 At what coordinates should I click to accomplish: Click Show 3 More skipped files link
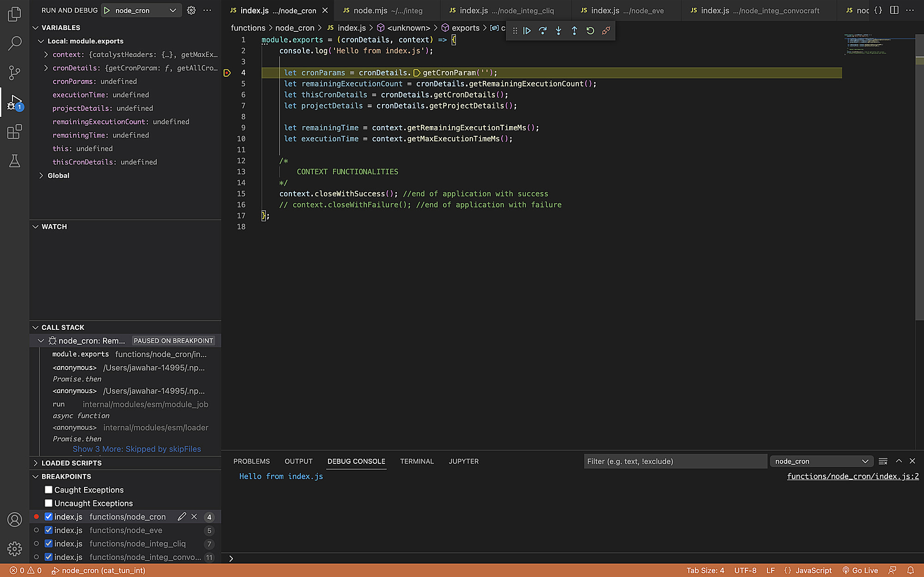(137, 449)
